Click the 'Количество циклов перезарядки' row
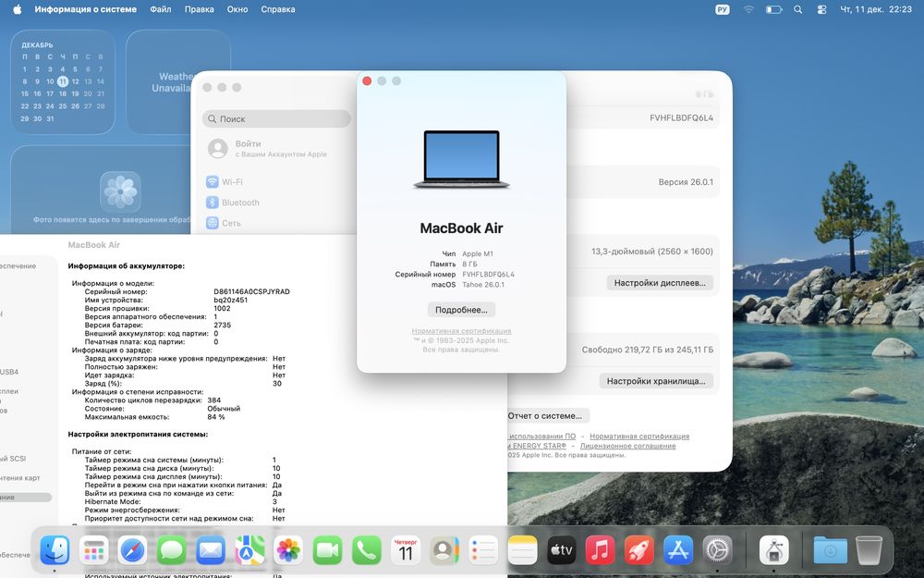Viewport: 924px width, 578px height. (152, 400)
